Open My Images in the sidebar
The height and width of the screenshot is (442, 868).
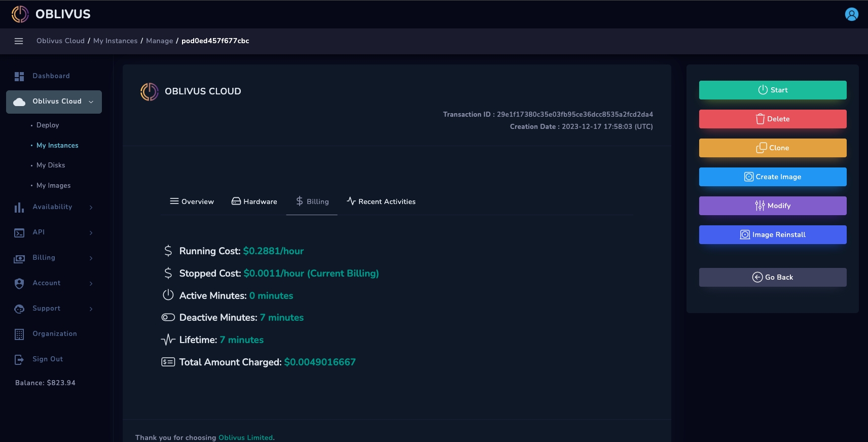[54, 186]
